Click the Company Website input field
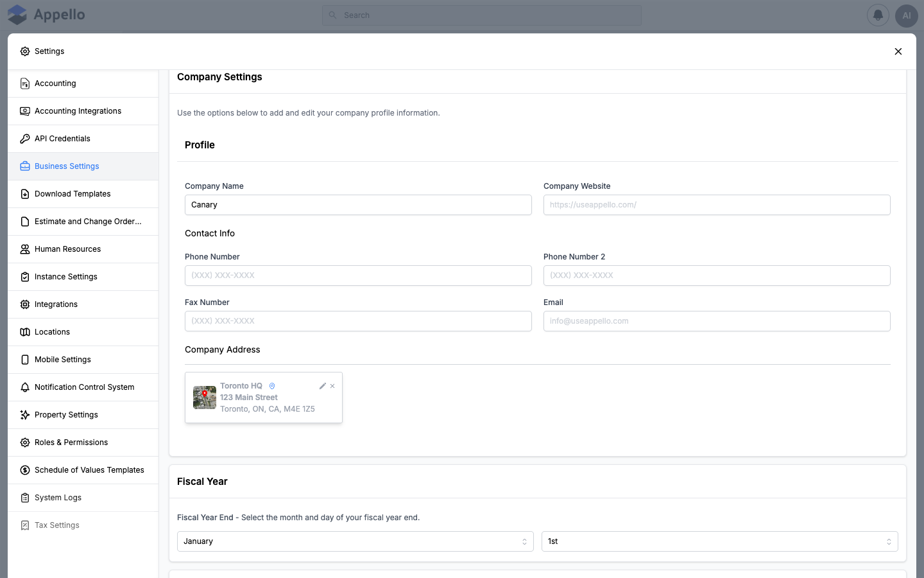Screen dimensions: 924x578 tap(717, 205)
